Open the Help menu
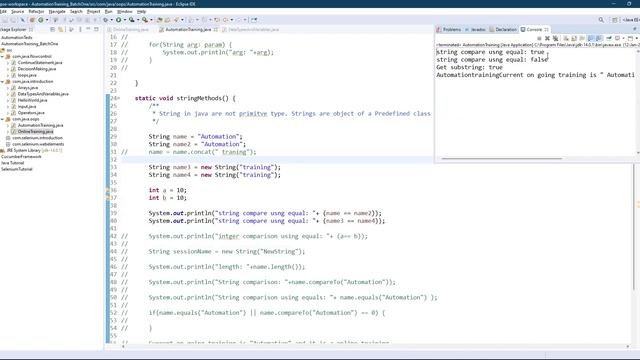This screenshot has height=360, width=640. point(141,11)
